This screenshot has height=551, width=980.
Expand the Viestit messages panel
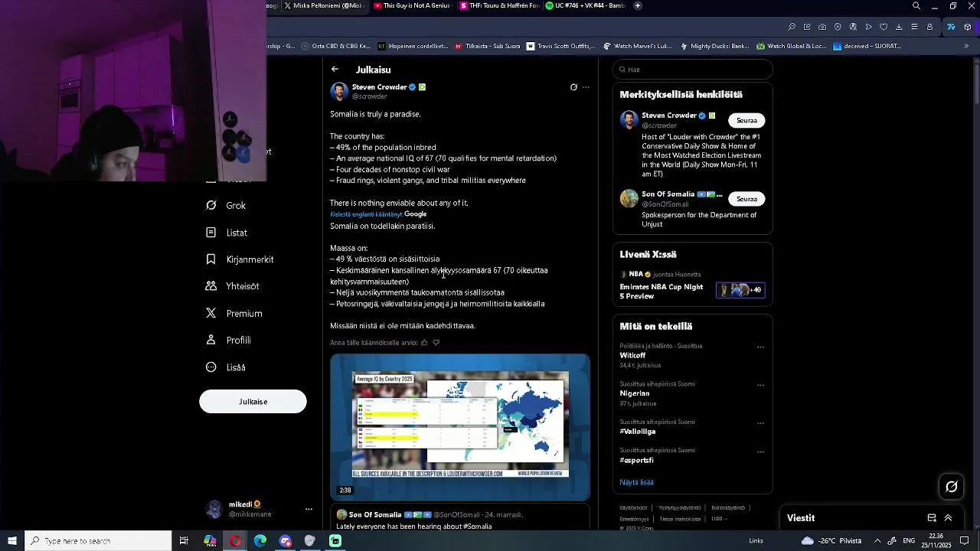[948, 518]
